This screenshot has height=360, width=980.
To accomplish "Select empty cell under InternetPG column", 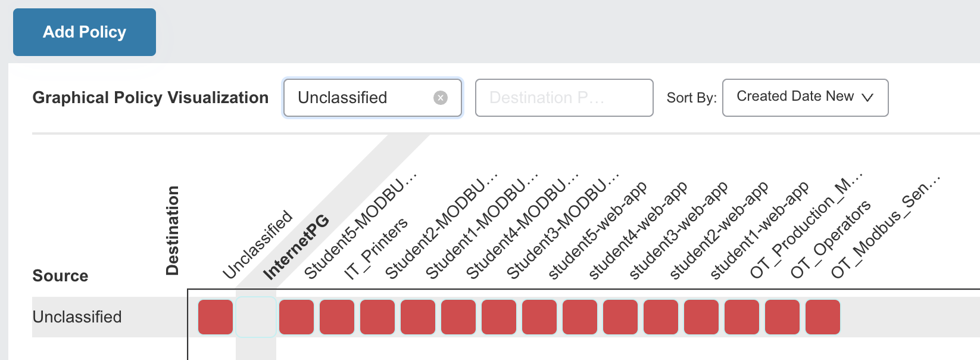I will (256, 317).
